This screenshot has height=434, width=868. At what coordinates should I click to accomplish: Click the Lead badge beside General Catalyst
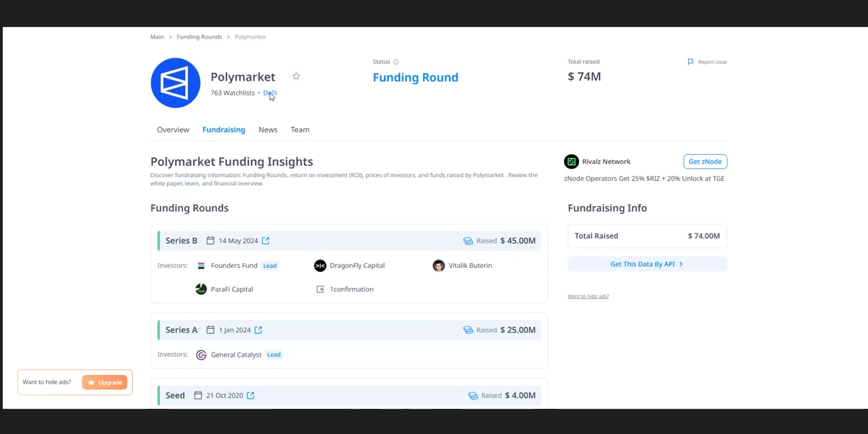(274, 355)
